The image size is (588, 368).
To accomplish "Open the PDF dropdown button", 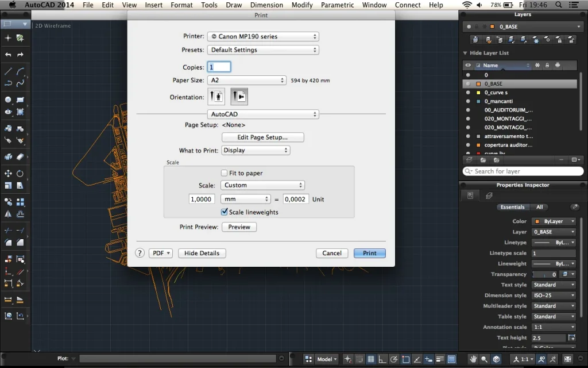I will [161, 253].
